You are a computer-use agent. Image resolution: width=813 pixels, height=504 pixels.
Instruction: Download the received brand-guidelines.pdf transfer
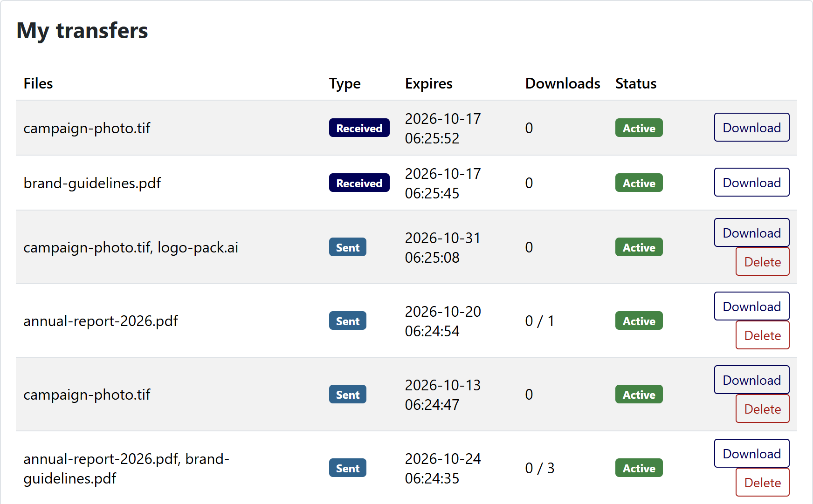751,182
